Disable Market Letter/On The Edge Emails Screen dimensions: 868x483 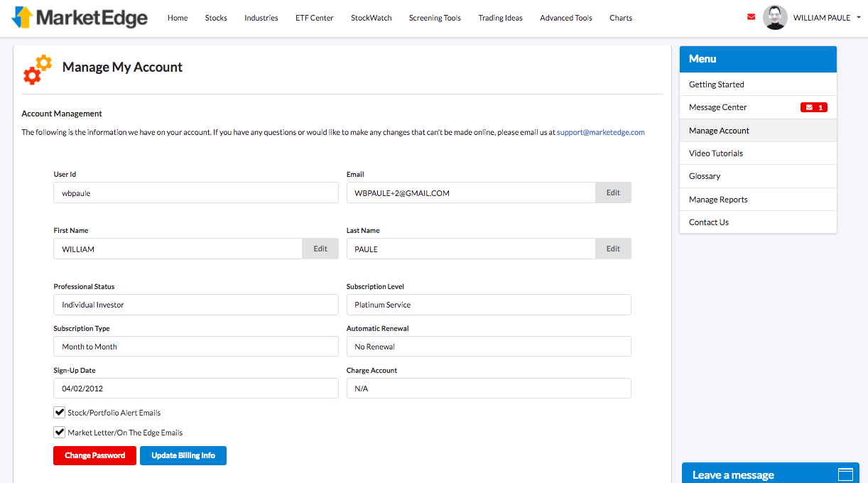click(60, 432)
